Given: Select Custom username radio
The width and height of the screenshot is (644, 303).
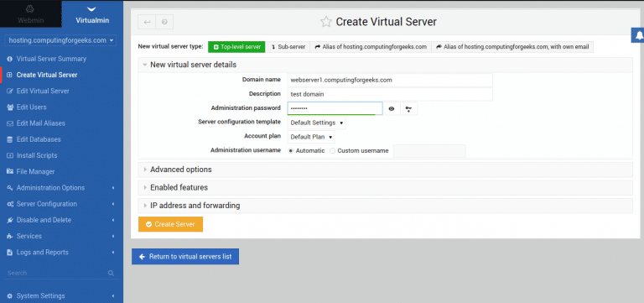Looking at the screenshot, I should pyautogui.click(x=332, y=151).
